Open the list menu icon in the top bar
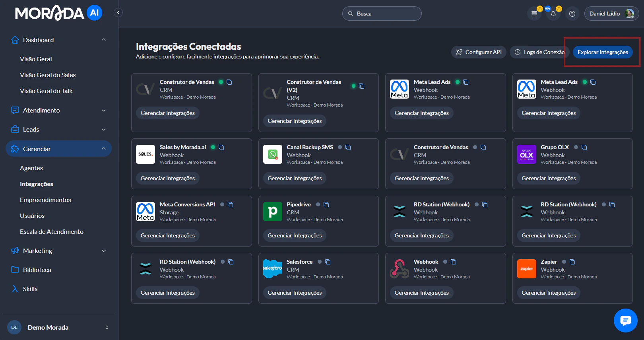This screenshot has width=644, height=340. [534, 14]
